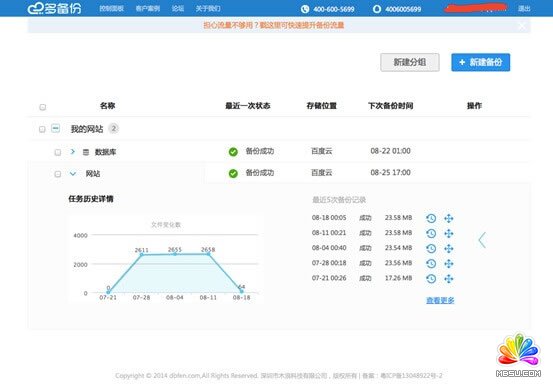This screenshot has height=387, width=553.
Task: Click the phone icon beside 400-600-5699
Action: click(305, 9)
